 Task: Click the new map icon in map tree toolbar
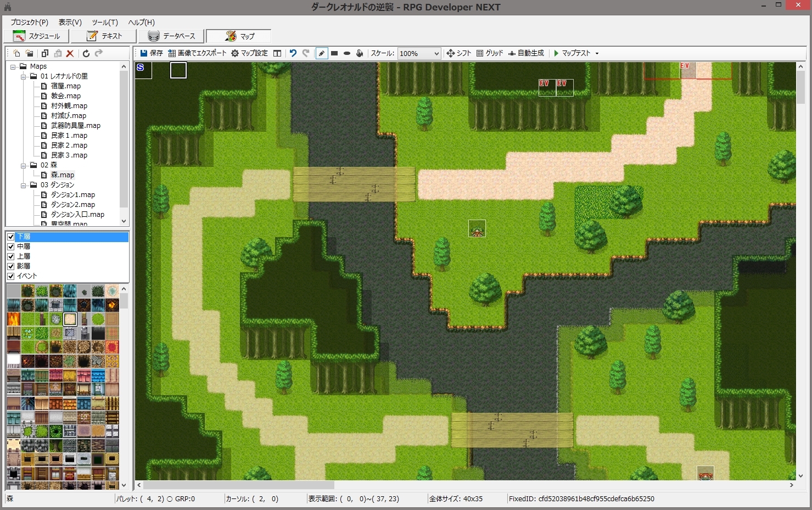pyautogui.click(x=16, y=53)
